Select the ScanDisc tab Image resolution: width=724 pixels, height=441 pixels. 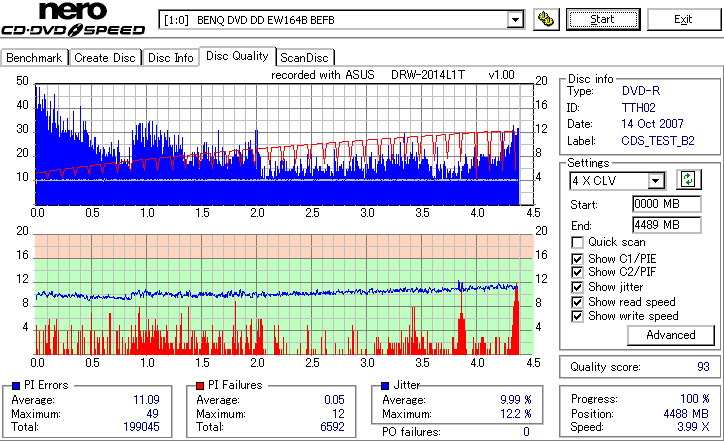pos(304,58)
